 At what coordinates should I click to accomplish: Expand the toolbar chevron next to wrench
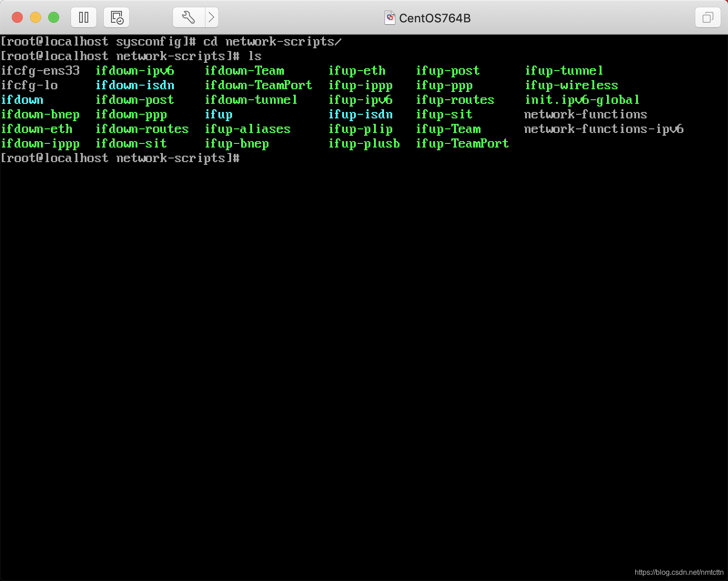pos(212,17)
